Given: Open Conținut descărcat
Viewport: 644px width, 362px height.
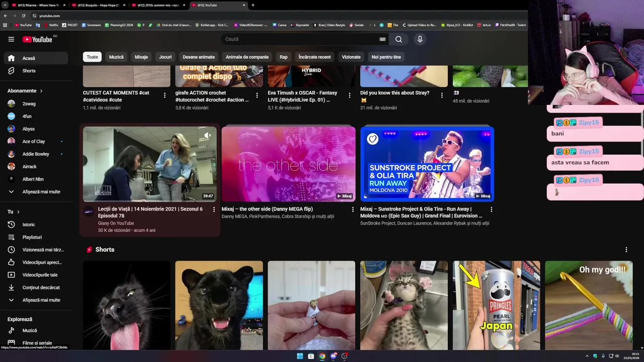Looking at the screenshot, I should tap(35, 288).
